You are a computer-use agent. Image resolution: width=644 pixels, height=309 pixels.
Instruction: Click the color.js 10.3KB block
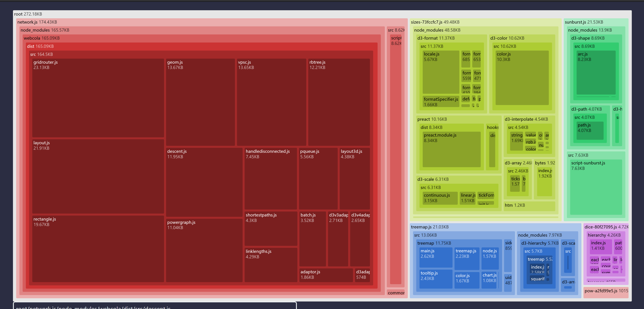pyautogui.click(x=522, y=78)
